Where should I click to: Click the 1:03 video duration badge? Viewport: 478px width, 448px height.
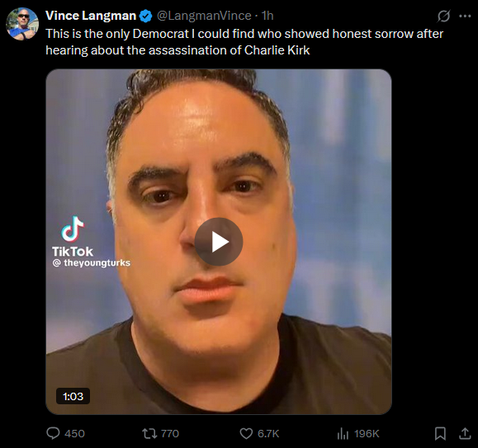(x=73, y=396)
